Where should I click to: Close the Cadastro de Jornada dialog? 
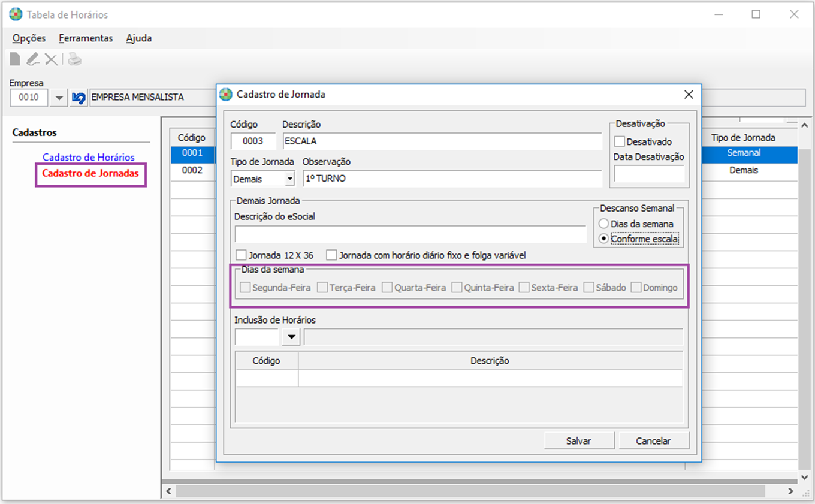click(689, 94)
